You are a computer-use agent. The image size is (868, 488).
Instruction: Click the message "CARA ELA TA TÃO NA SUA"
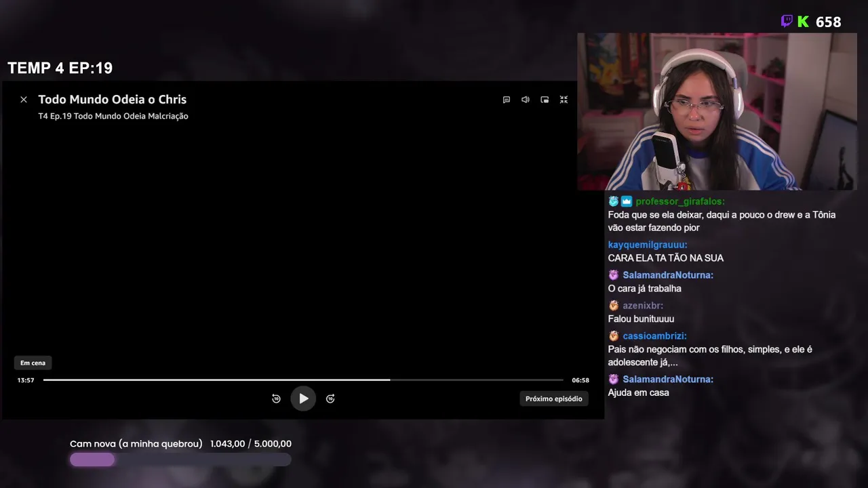[666, 258]
